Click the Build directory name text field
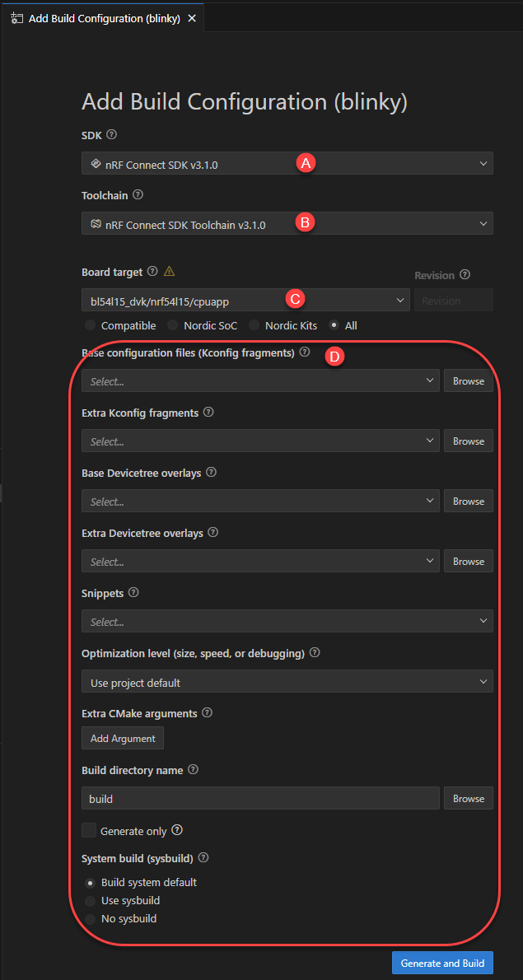This screenshot has width=523, height=980. click(x=259, y=798)
